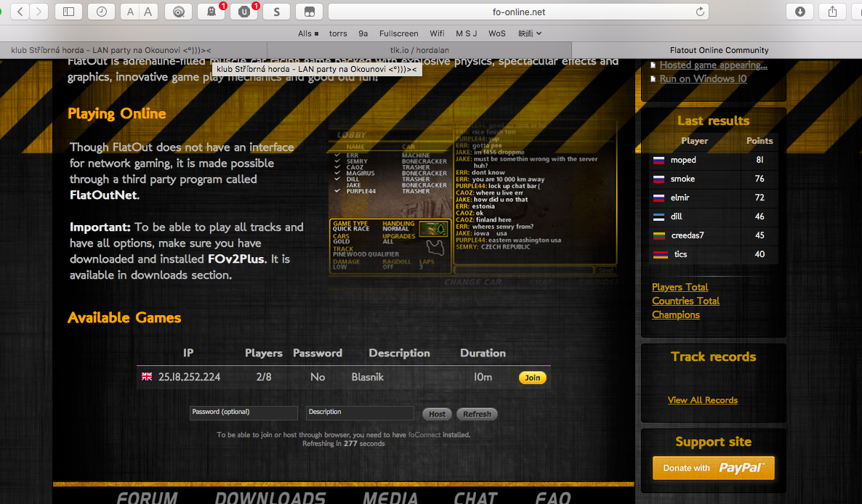
Task: Click the Host button
Action: pyautogui.click(x=437, y=414)
